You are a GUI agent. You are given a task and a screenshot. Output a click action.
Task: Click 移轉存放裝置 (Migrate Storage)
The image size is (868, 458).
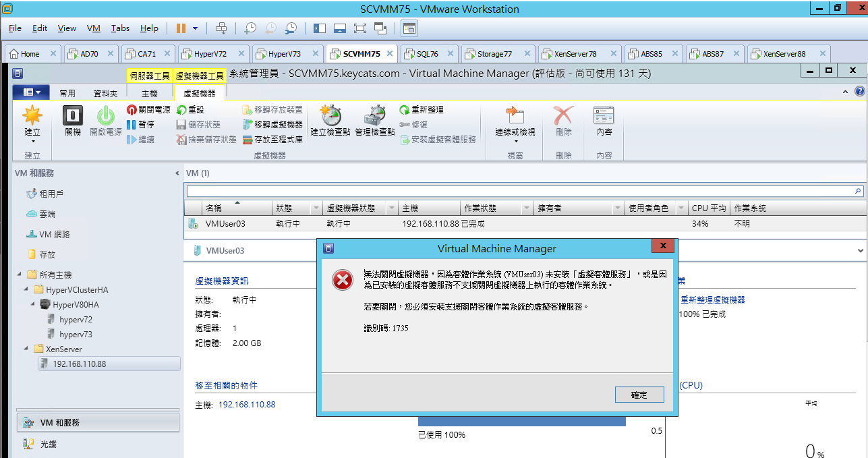pyautogui.click(x=272, y=109)
